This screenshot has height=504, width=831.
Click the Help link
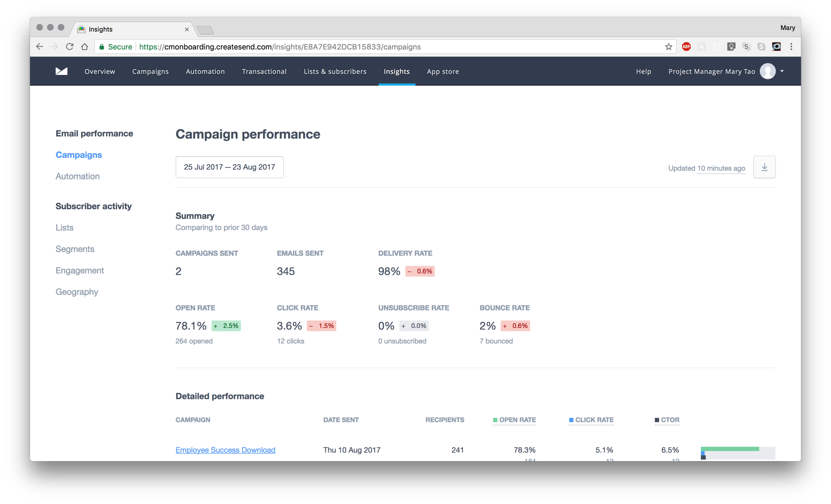coord(644,71)
